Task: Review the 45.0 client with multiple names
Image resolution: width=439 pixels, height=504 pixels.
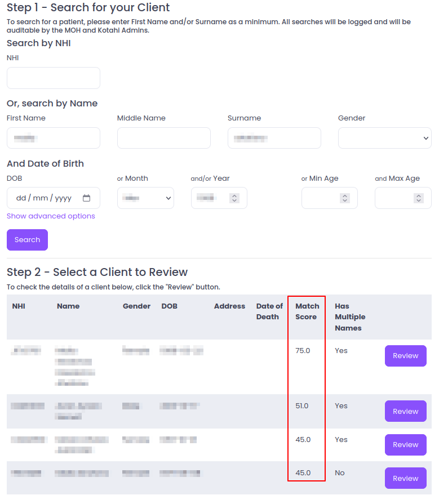Action: 405,445
